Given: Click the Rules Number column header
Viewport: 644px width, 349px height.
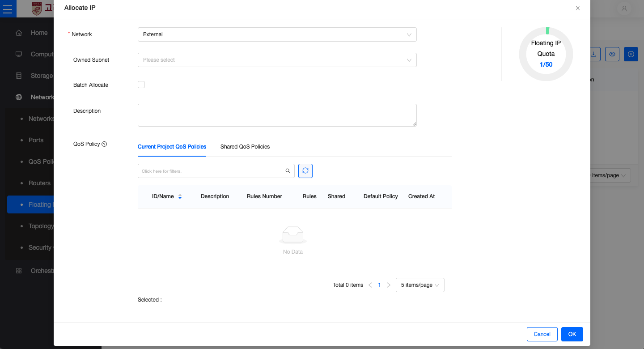Looking at the screenshot, I should click(264, 196).
